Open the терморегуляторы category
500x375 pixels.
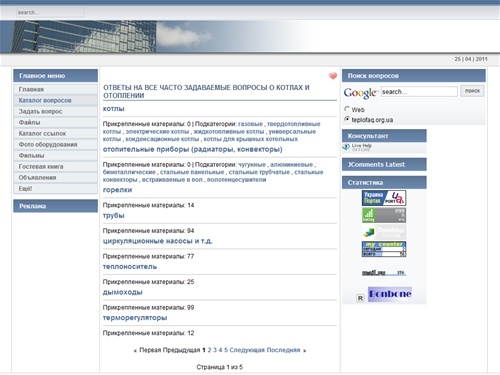[135, 318]
